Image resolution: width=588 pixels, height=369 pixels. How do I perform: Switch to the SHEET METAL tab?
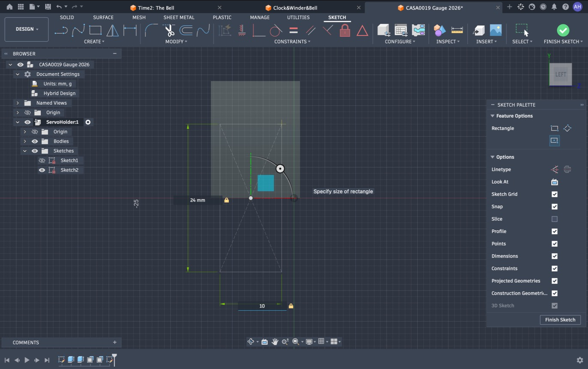tap(179, 18)
